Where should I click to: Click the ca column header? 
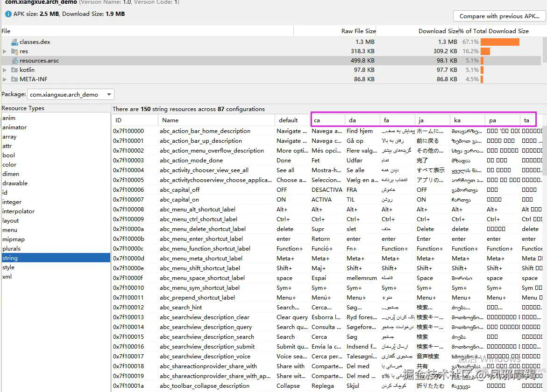click(x=328, y=120)
